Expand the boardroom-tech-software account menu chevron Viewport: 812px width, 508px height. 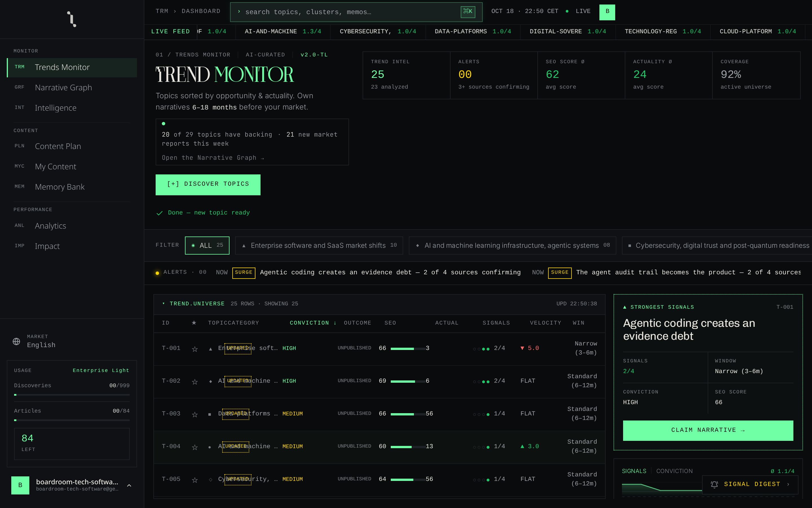point(129,485)
